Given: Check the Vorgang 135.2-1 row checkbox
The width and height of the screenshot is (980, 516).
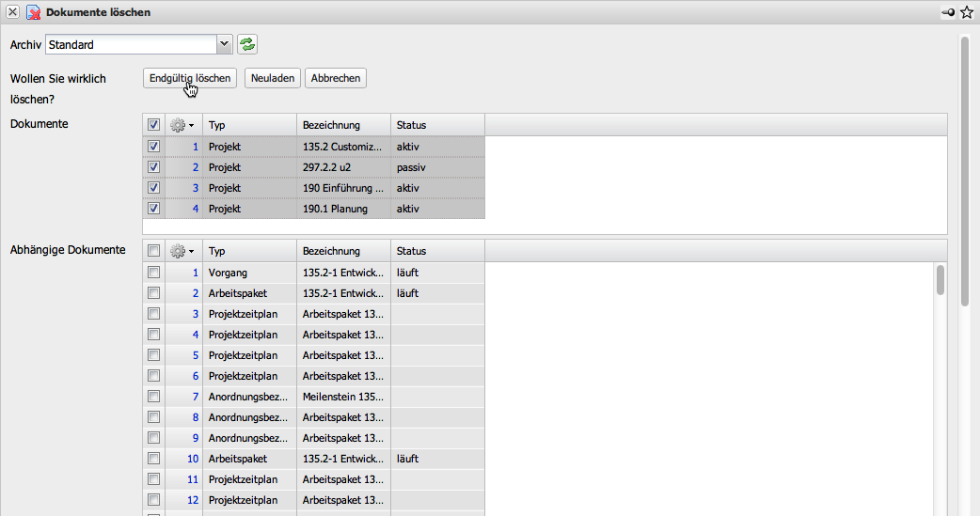Looking at the screenshot, I should click(153, 273).
